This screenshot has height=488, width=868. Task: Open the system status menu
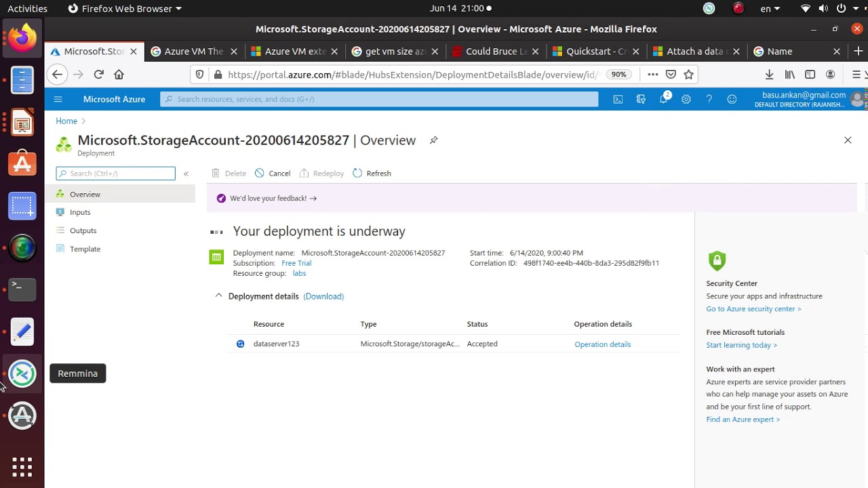830,9
